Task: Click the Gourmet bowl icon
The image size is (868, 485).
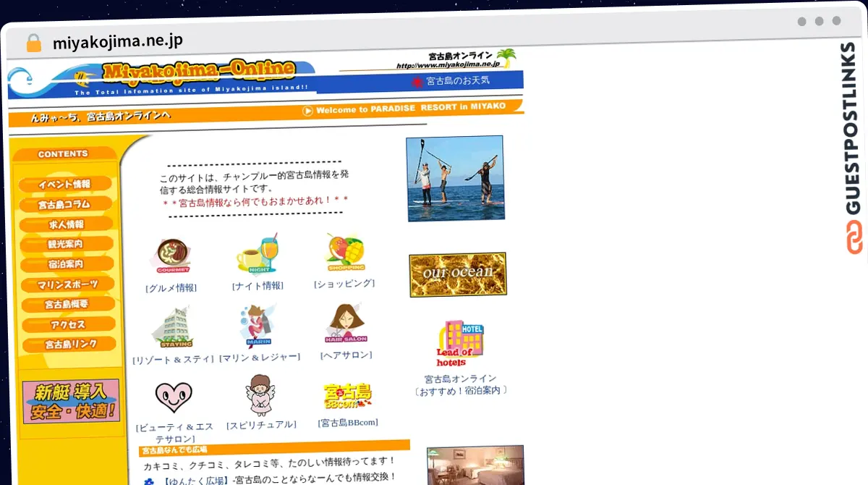Action: (173, 256)
